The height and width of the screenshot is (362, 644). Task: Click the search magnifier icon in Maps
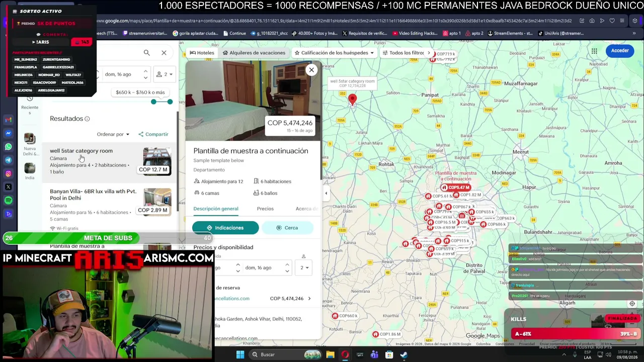146,53
